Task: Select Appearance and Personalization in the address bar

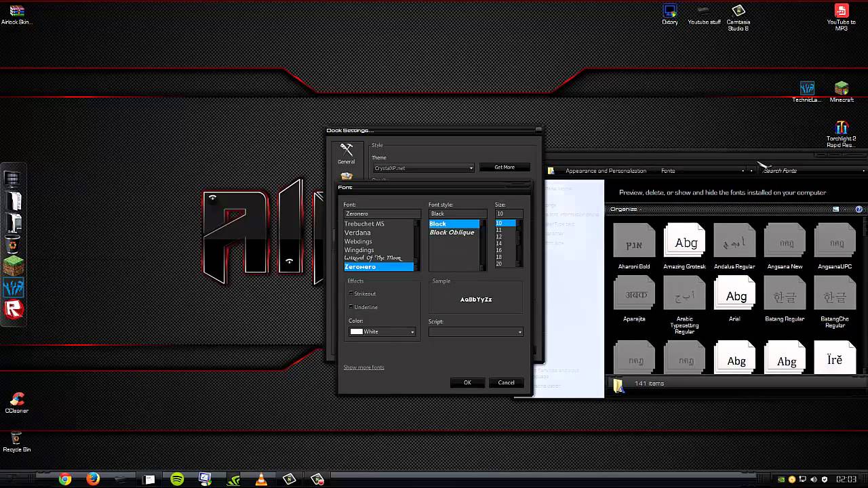Action: pos(606,171)
